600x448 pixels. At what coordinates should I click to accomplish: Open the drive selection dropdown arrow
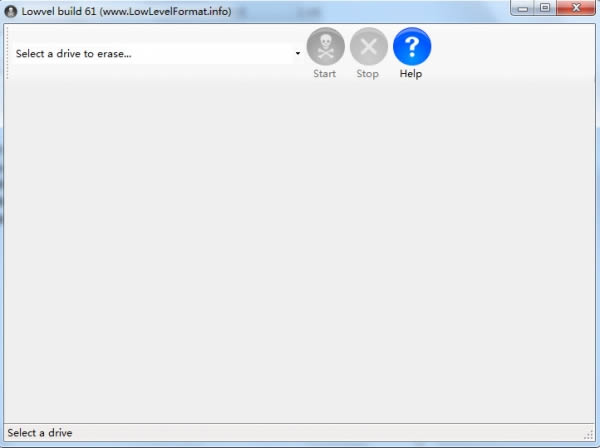(298, 54)
